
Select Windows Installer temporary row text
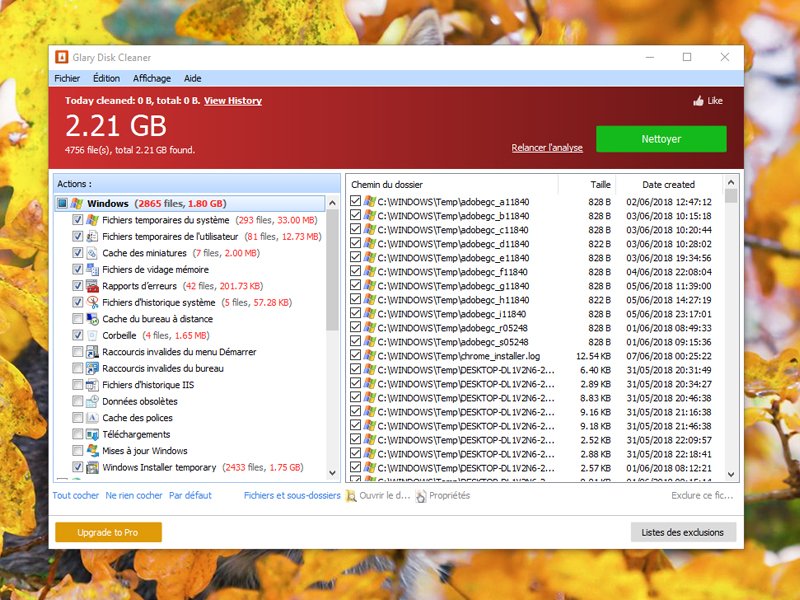click(x=159, y=467)
